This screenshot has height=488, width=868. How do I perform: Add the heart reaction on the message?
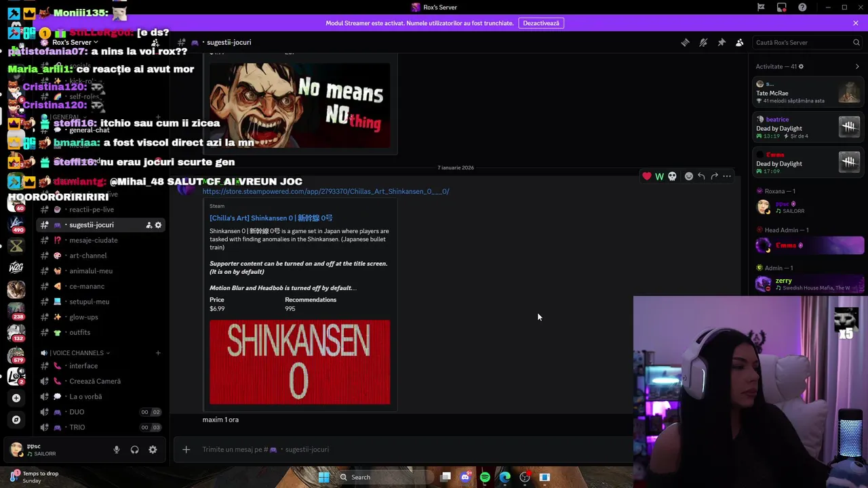coord(647,176)
